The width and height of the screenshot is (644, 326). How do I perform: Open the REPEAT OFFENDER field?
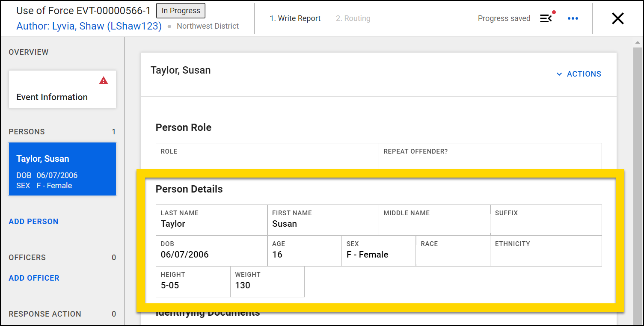tap(490, 158)
